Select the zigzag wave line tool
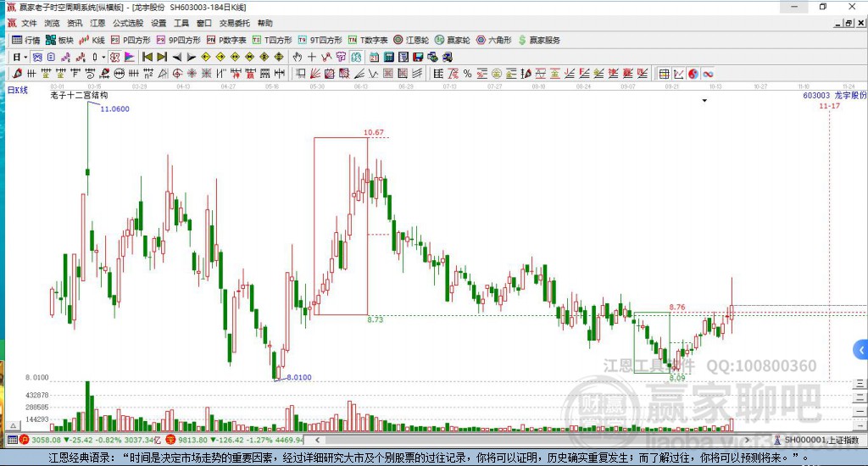868x466 pixels. click(x=374, y=74)
